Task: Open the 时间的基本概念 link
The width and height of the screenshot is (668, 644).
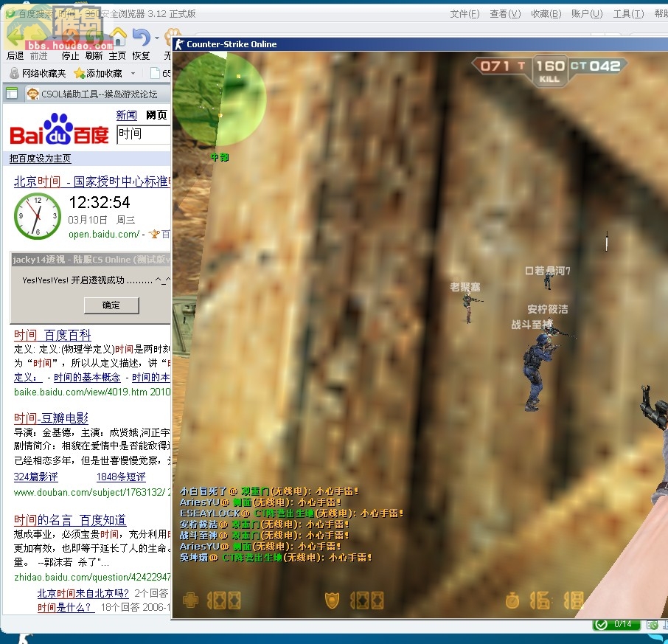Action: [x=87, y=377]
